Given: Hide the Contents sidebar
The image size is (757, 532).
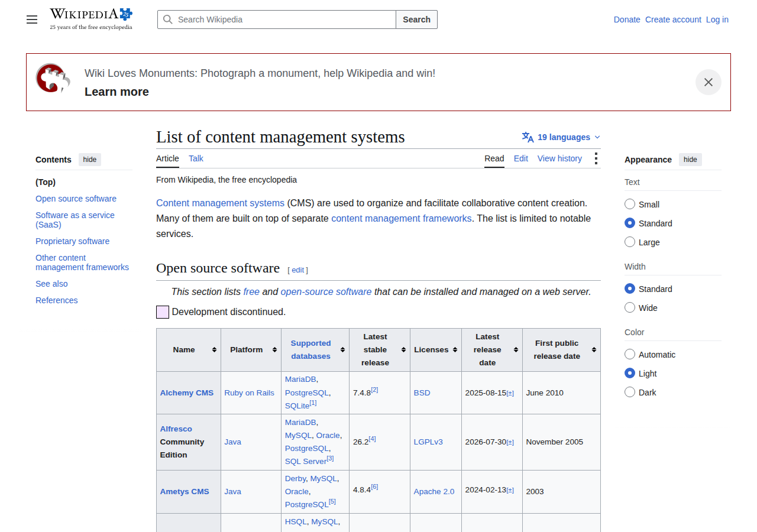Looking at the screenshot, I should (x=90, y=160).
